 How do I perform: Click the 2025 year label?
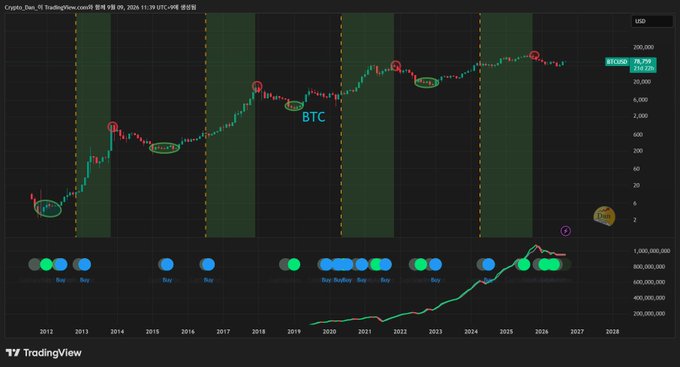click(x=506, y=331)
